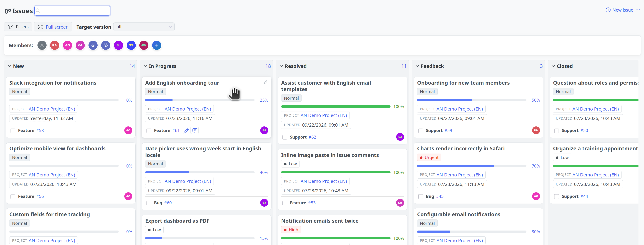Select the checkbox for Feature #53
This screenshot has width=644, height=245.
[285, 203]
